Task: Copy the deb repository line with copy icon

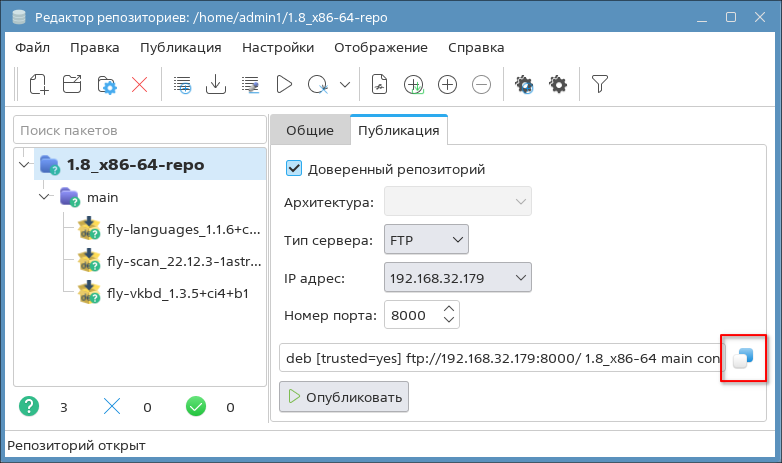Action: click(742, 358)
